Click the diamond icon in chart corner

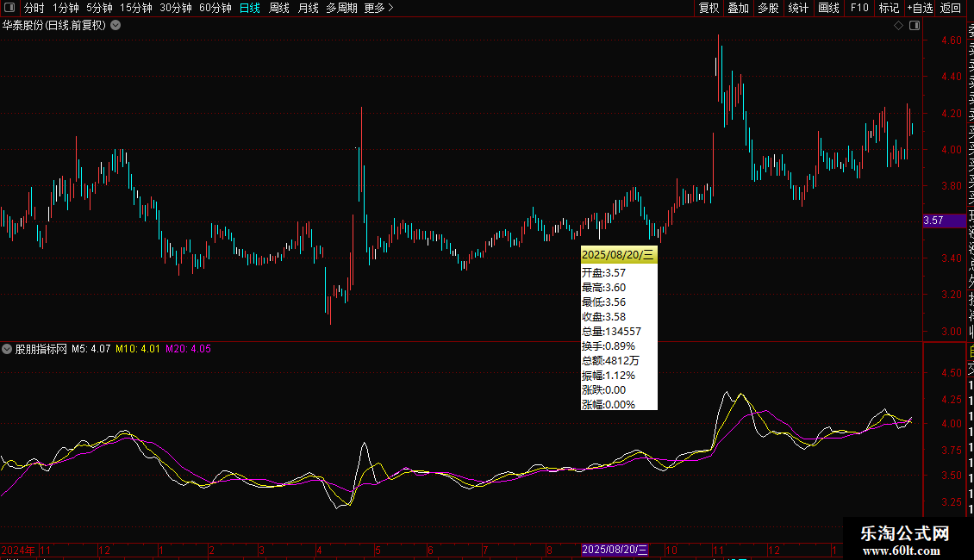pos(898,26)
